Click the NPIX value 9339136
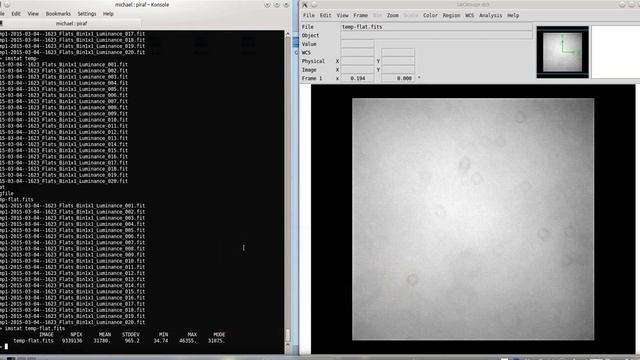The width and height of the screenshot is (640, 360). click(x=72, y=340)
